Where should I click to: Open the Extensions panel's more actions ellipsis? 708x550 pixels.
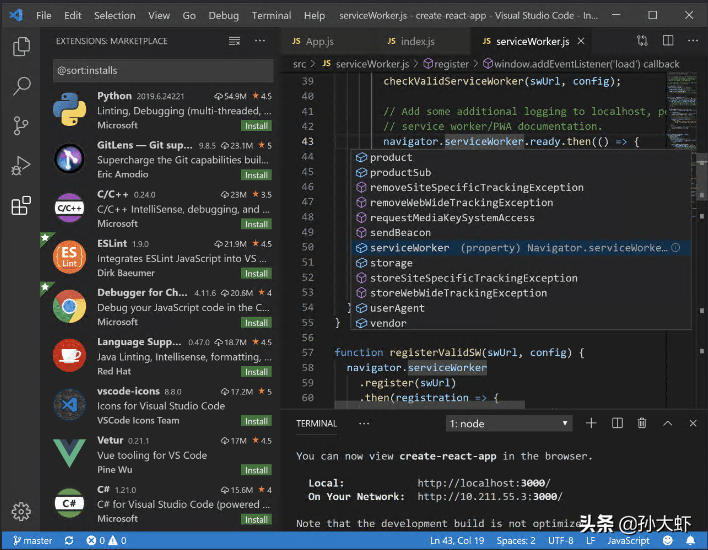(260, 41)
